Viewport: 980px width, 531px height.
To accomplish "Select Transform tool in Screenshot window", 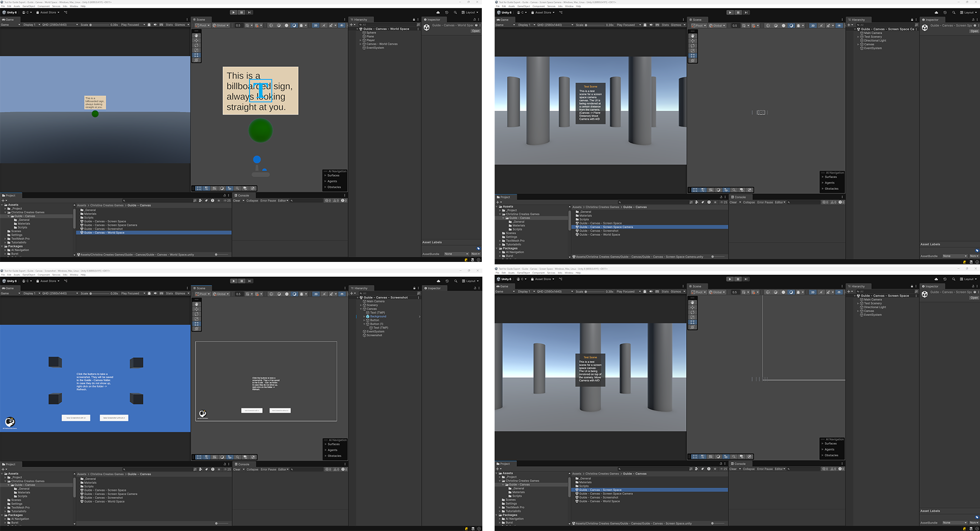I will [197, 329].
